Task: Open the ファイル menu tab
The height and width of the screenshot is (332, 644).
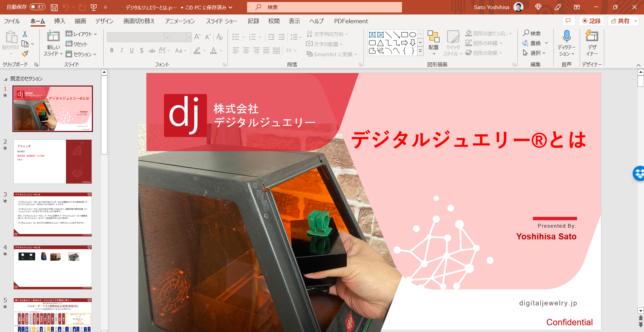Action: pos(12,21)
